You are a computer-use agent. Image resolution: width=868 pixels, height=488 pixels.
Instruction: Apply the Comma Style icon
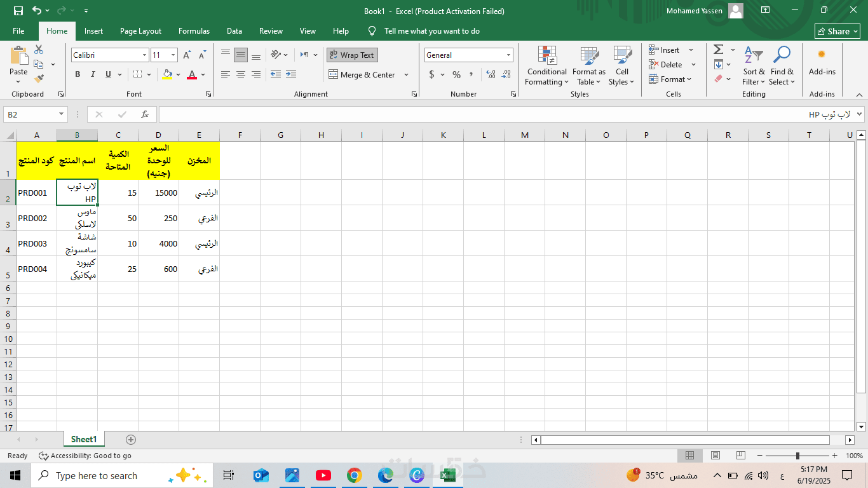coord(471,74)
